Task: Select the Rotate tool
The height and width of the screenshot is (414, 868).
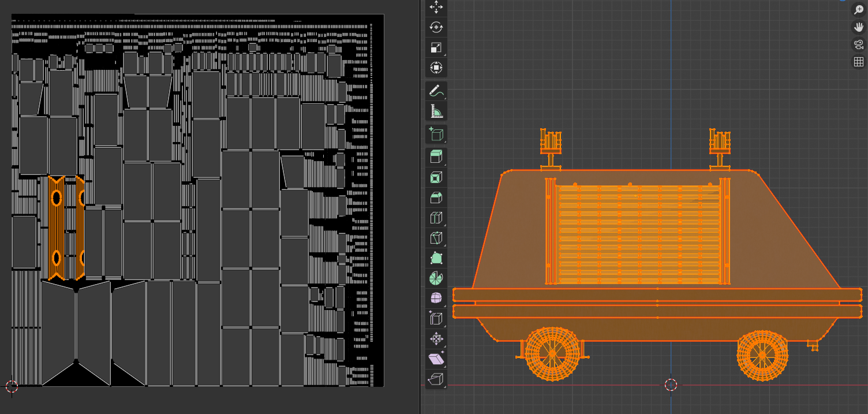Action: pos(436,27)
